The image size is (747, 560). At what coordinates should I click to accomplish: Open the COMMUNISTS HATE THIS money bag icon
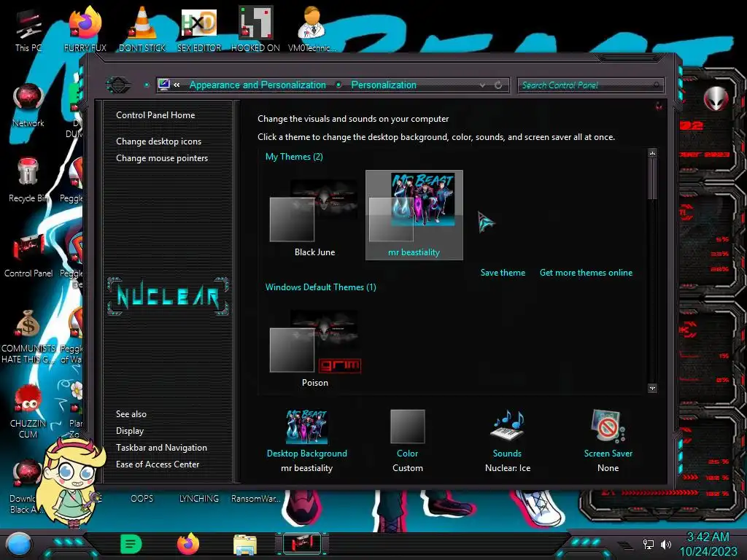tap(28, 336)
